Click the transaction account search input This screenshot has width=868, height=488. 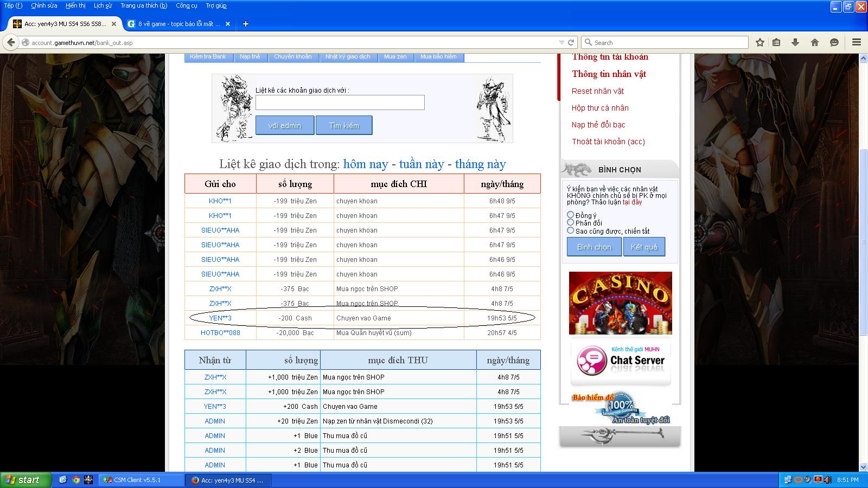coord(340,102)
